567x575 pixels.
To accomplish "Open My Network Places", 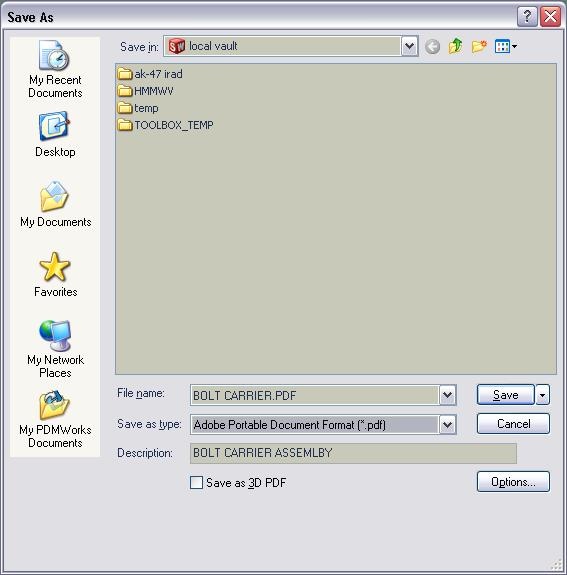I will click(x=55, y=349).
